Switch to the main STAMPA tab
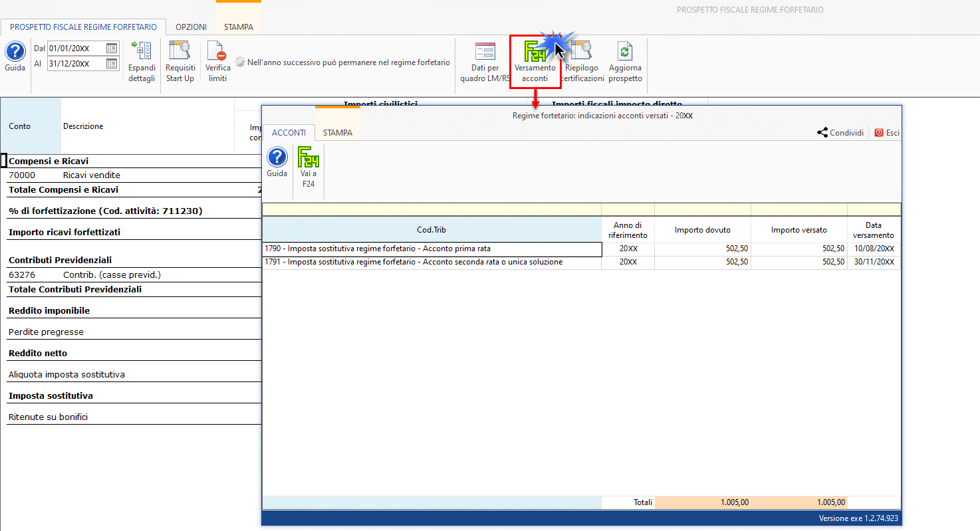Viewport: 980px width, 531px height. point(238,27)
